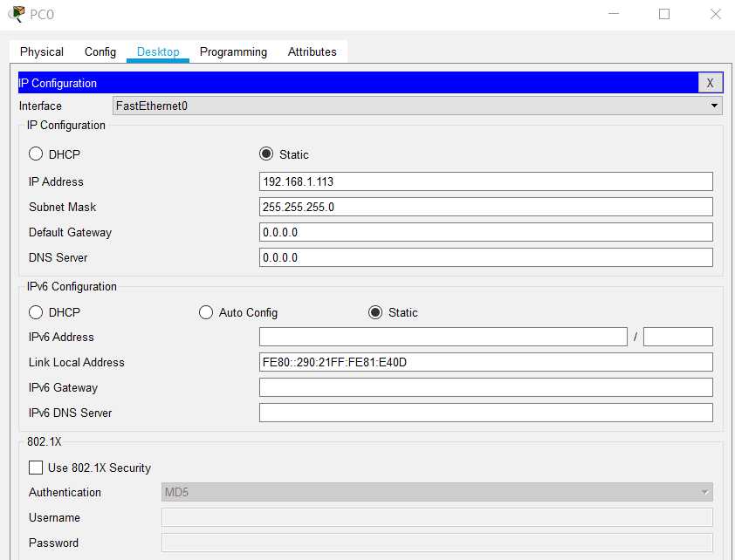Select the Desktop tab
Viewport: 735px width, 560px height.
point(158,51)
